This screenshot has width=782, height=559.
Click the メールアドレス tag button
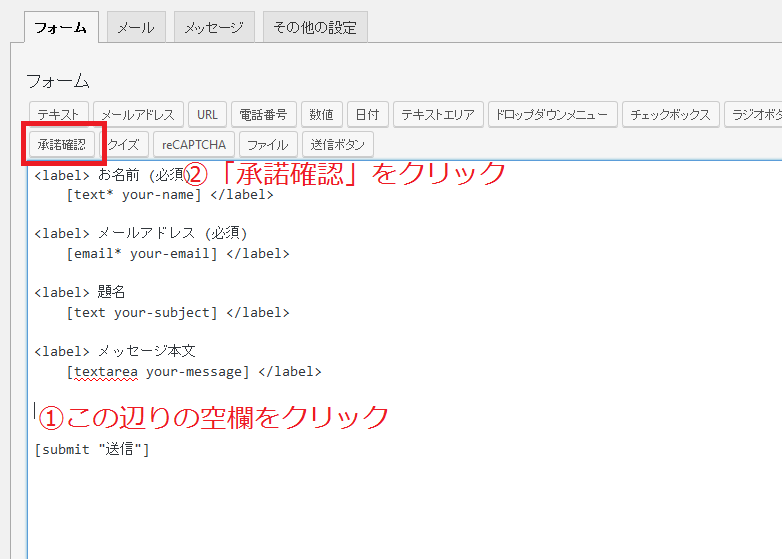click(x=138, y=114)
